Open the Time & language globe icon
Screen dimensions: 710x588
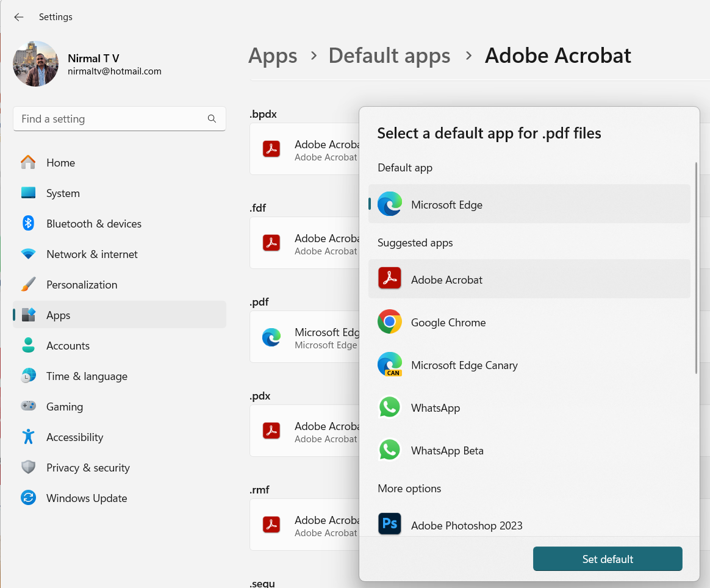click(x=28, y=376)
